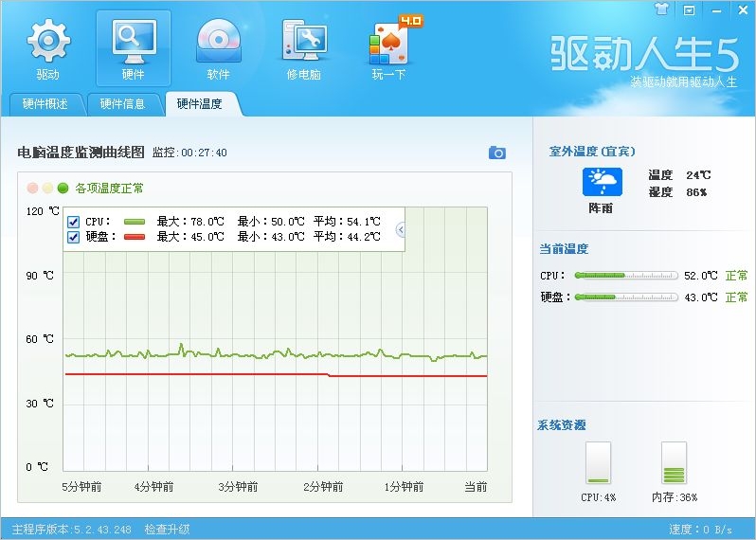This screenshot has height=540, width=756.
Task: Open the title bar dropdown menu icon
Action: [690, 9]
